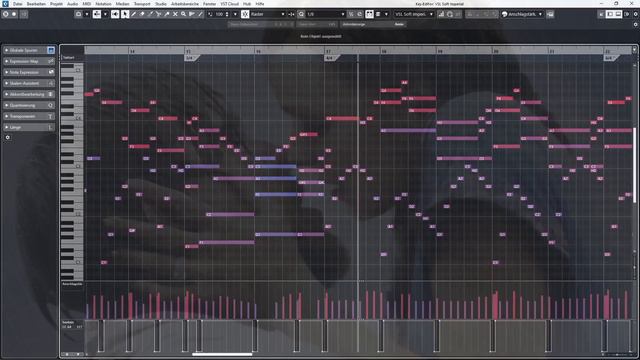Select the Split scissors tool
Screen dimensions: 640x360
click(158, 14)
